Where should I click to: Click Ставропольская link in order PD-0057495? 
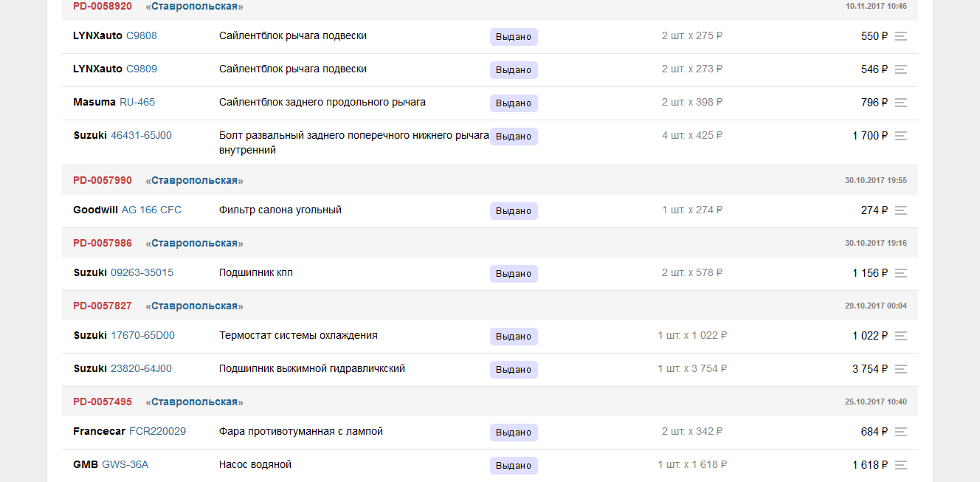(x=194, y=402)
